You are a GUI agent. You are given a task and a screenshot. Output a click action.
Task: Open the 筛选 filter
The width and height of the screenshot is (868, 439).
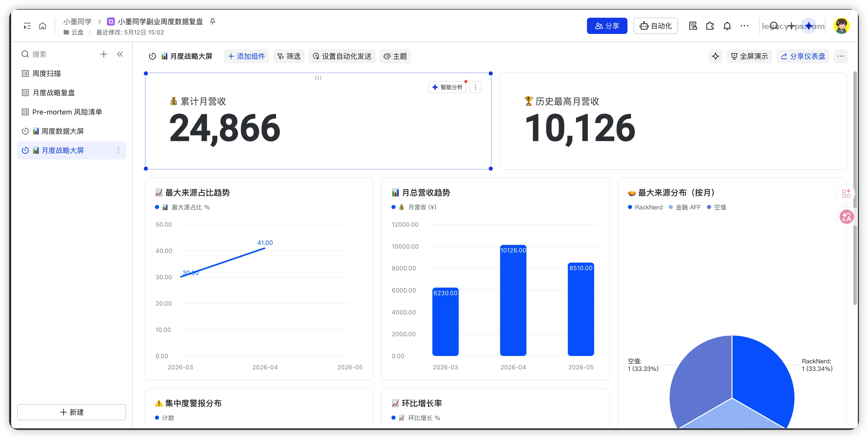tap(289, 56)
